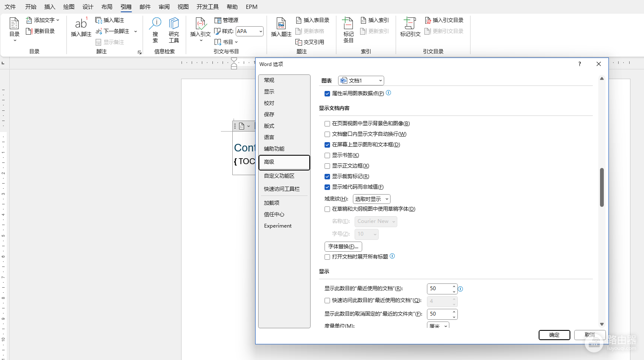Click 交叉引用 cross-reference

[x=310, y=42]
